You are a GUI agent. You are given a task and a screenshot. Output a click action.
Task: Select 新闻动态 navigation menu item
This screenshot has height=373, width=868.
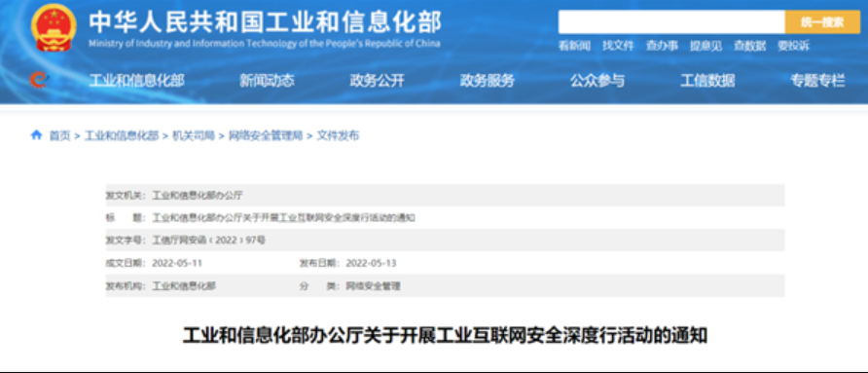click(x=267, y=81)
